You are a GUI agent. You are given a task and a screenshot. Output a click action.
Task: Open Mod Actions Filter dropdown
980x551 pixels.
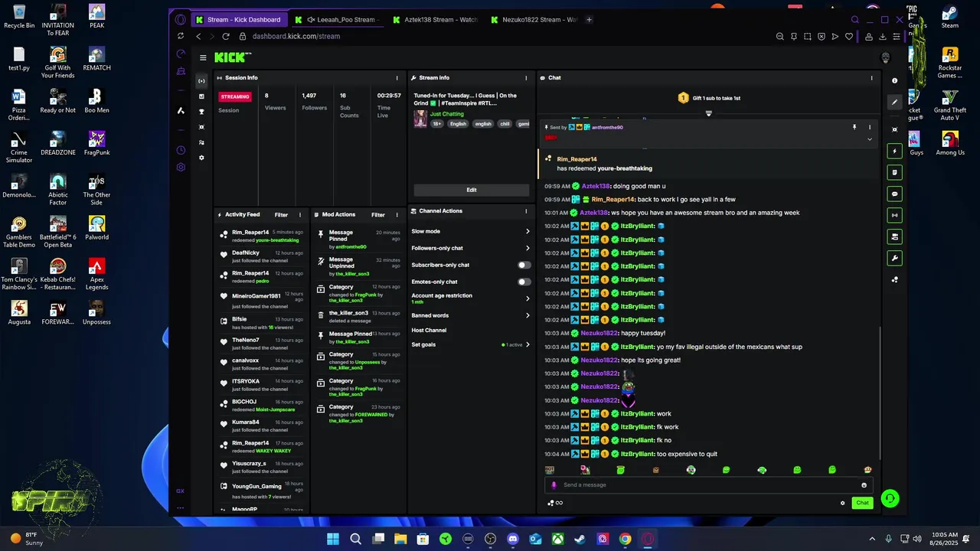pyautogui.click(x=378, y=215)
